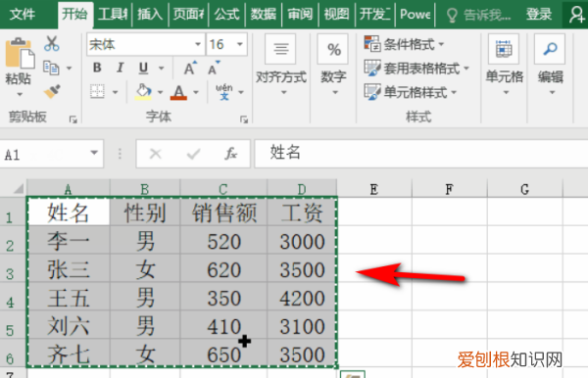588x378 pixels.
Task: Open Format as Table (套用表格格式)
Action: point(416,69)
